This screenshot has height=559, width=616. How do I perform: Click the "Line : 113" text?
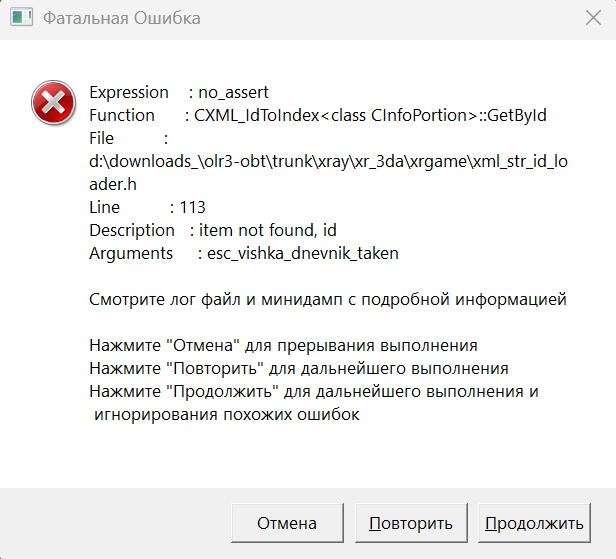(x=147, y=207)
